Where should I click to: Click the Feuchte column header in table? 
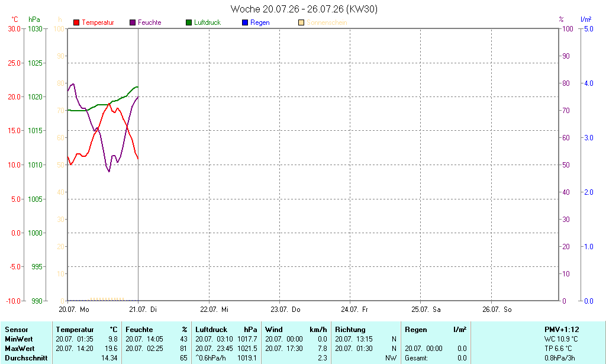[x=139, y=330]
